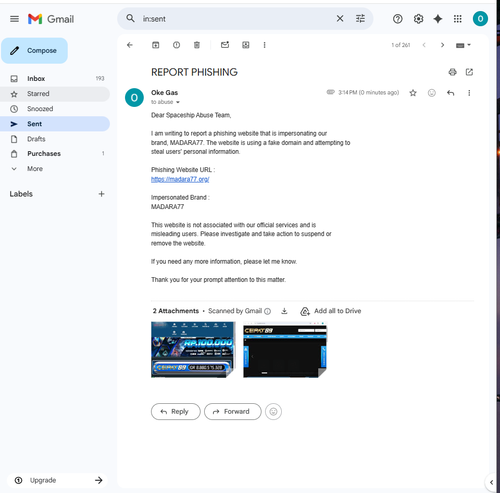Star the Oke Gas message

point(413,93)
